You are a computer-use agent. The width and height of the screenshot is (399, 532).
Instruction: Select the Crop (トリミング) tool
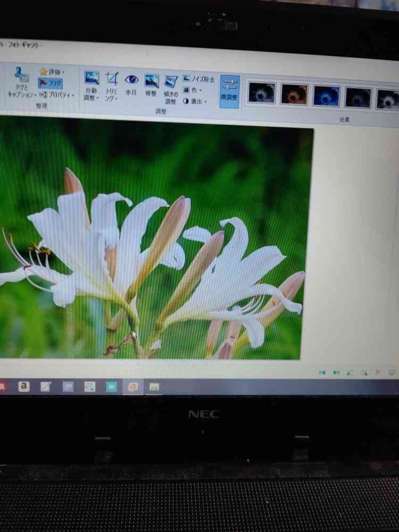tap(111, 86)
